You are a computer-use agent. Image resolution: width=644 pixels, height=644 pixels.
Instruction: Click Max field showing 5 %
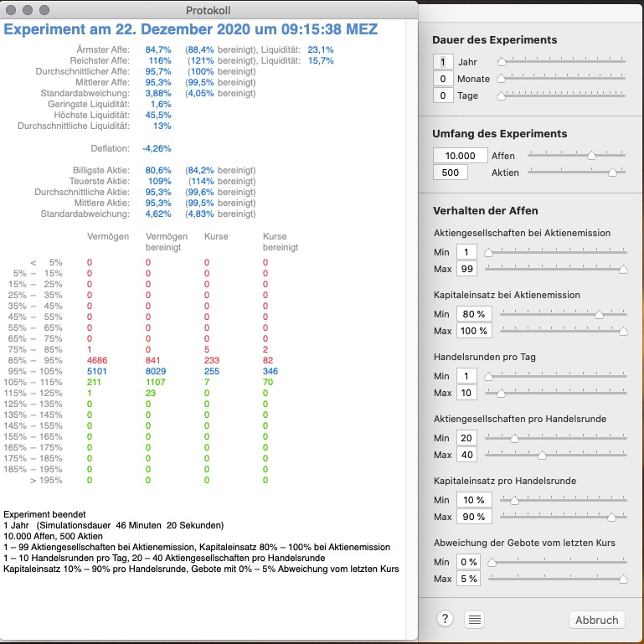coord(469,579)
